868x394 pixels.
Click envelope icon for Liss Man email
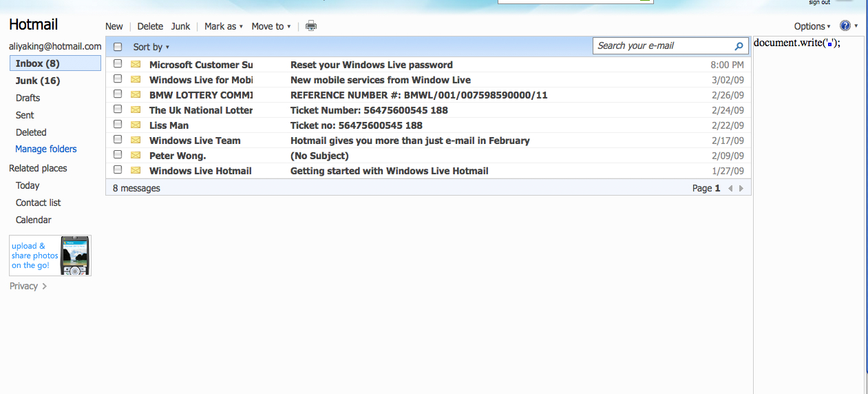136,125
